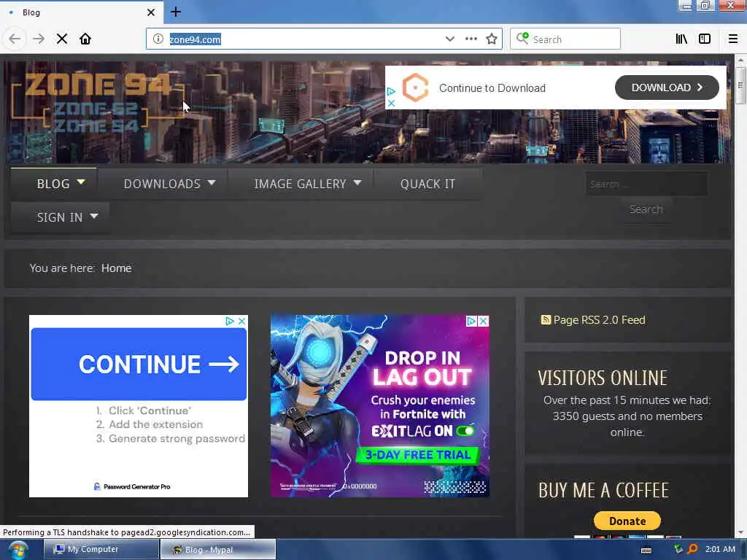Screen dimensions: 747x560
Task: Open the QUACK IT menu item
Action: [x=427, y=184]
